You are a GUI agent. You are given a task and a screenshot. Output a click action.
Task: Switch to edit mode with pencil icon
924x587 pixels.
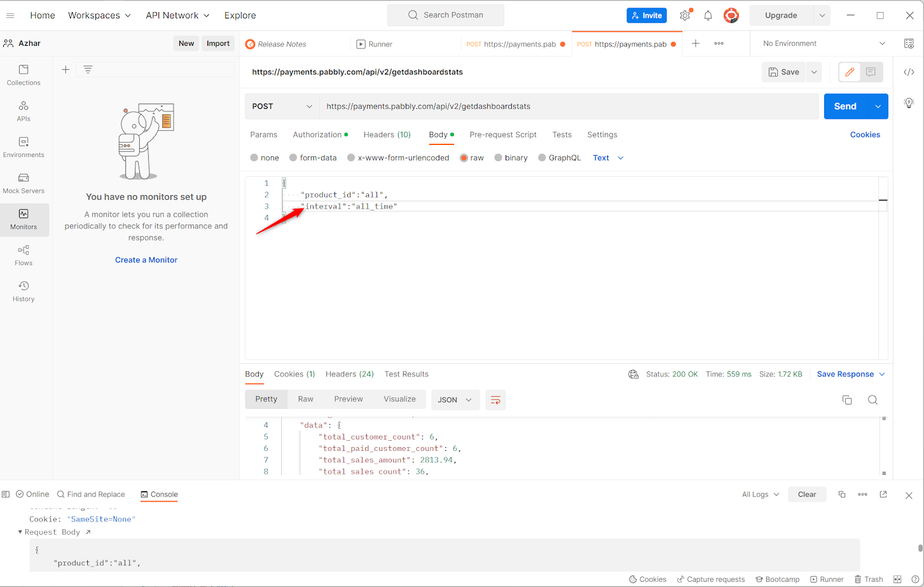point(850,72)
